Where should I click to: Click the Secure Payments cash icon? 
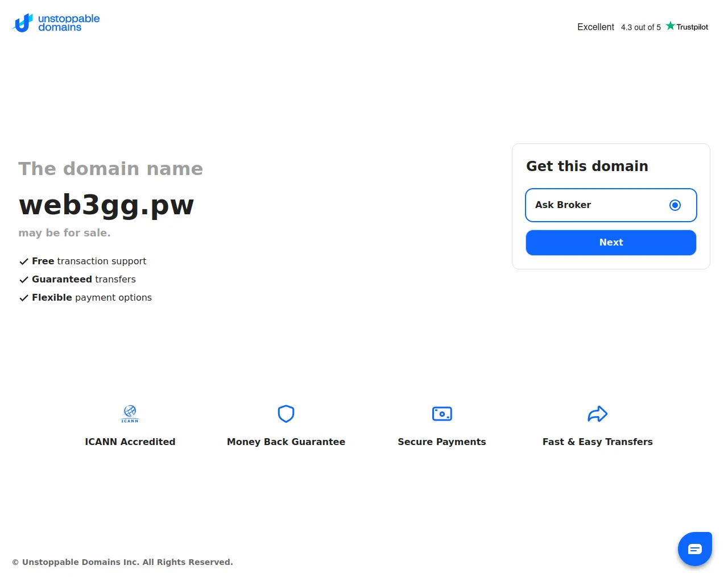(x=442, y=414)
